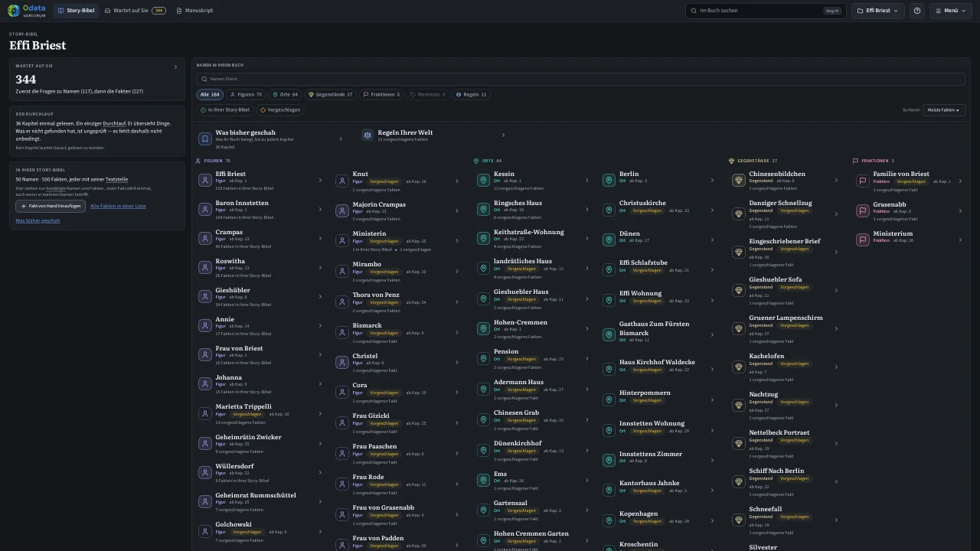The image size is (980, 551).
Task: Open the 'Wartet auf Sie' tab
Action: coord(135,11)
